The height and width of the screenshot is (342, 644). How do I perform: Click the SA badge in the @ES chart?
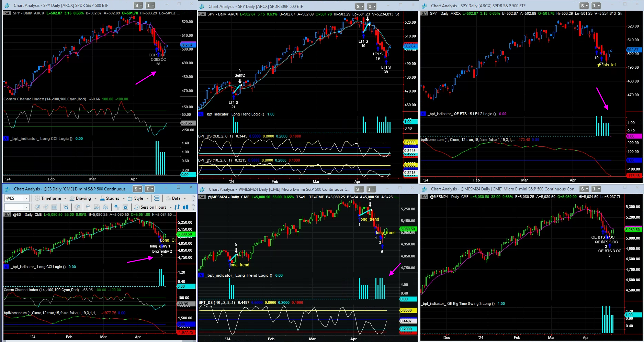(7, 214)
